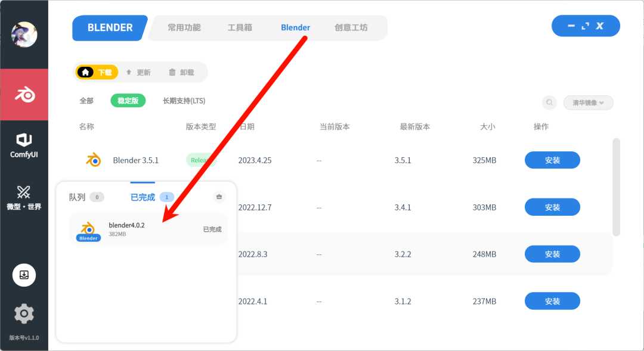Switch to the 工具箱 tab
Viewport: 644px width, 351px height.
tap(240, 27)
